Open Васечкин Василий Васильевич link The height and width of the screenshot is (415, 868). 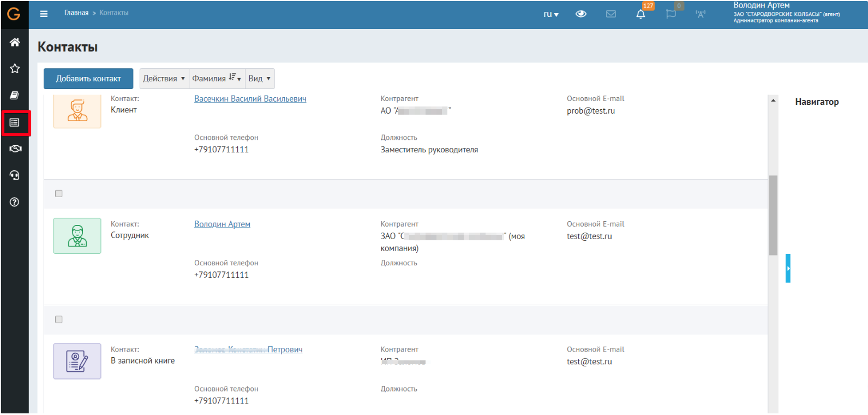click(250, 99)
